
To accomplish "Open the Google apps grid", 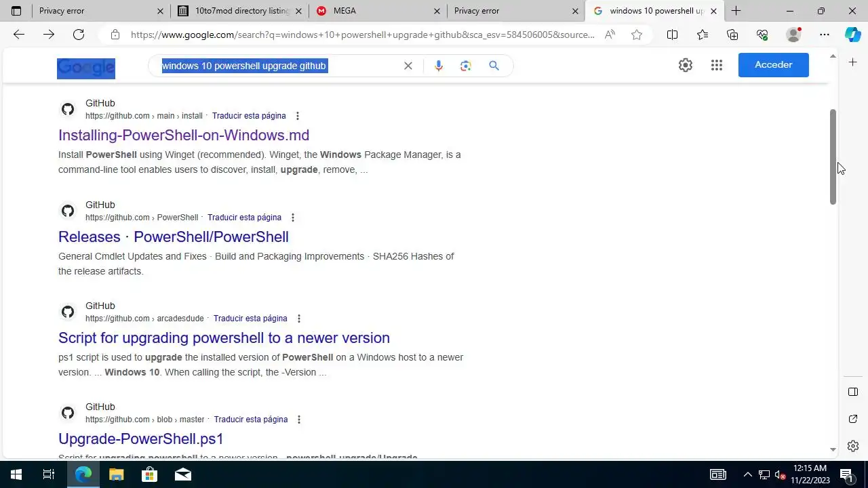I will click(717, 65).
